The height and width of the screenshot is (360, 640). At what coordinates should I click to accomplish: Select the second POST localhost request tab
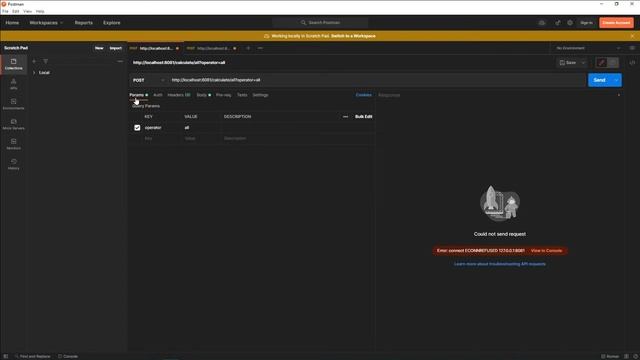212,48
